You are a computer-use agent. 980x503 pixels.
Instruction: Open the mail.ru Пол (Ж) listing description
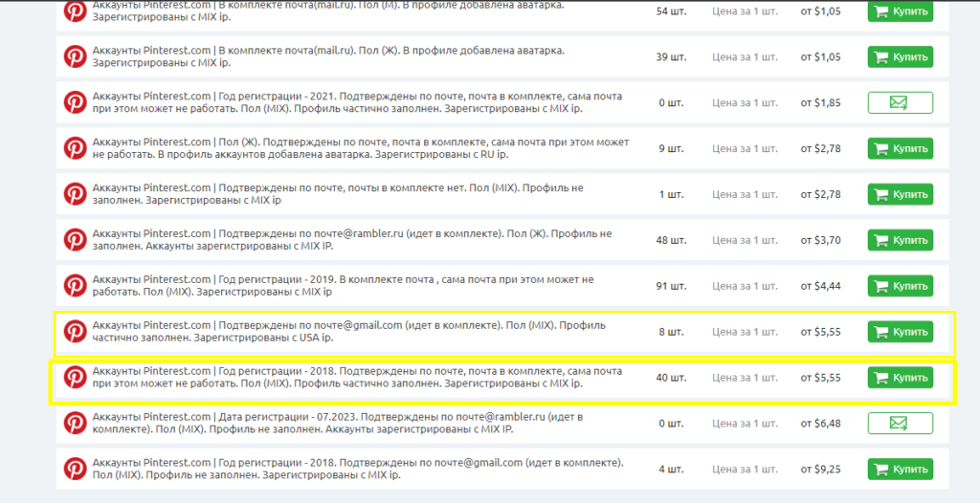pos(328,56)
